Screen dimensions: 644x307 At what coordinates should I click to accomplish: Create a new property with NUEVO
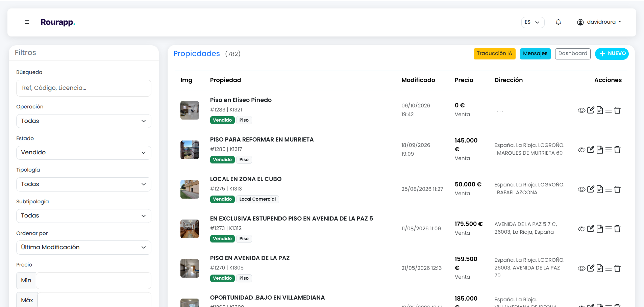612,54
